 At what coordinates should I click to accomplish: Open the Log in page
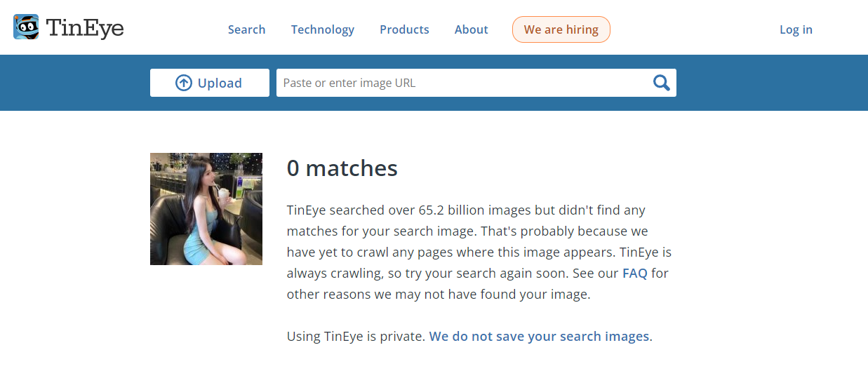[796, 29]
